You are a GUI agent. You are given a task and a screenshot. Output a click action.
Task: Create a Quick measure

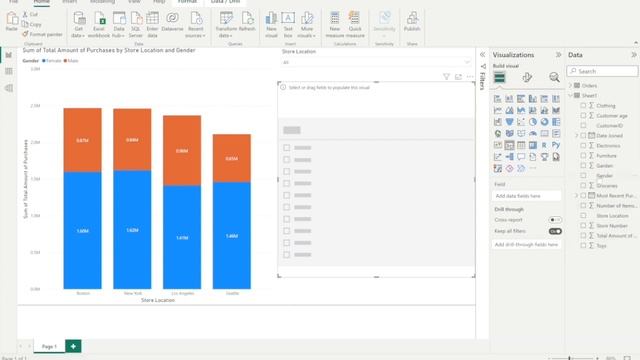click(x=355, y=24)
